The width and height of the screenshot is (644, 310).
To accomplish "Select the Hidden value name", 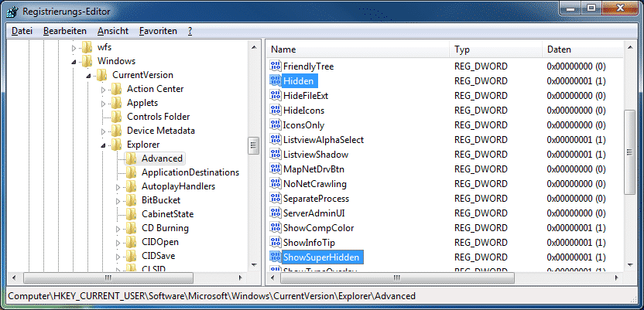I will click(x=299, y=80).
